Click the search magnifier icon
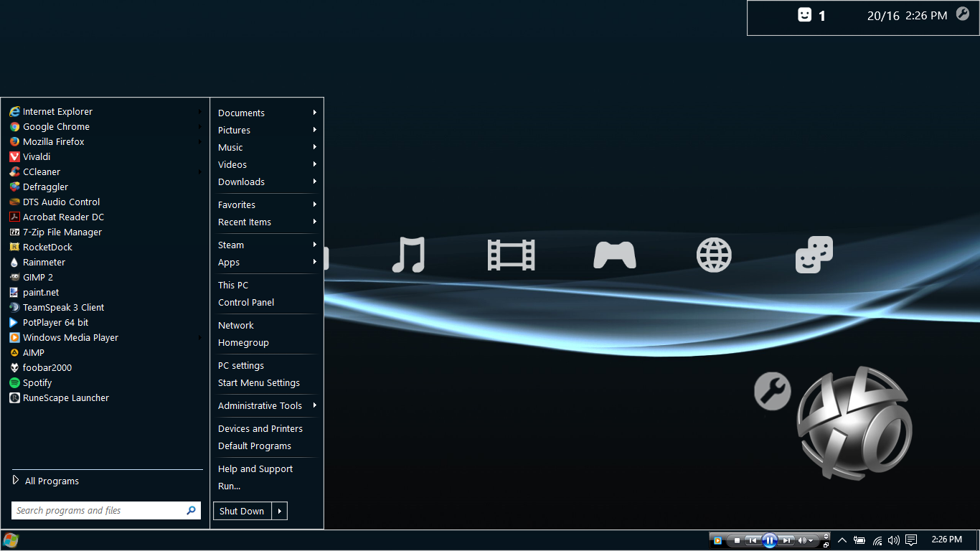This screenshot has height=551, width=980. 191,511
